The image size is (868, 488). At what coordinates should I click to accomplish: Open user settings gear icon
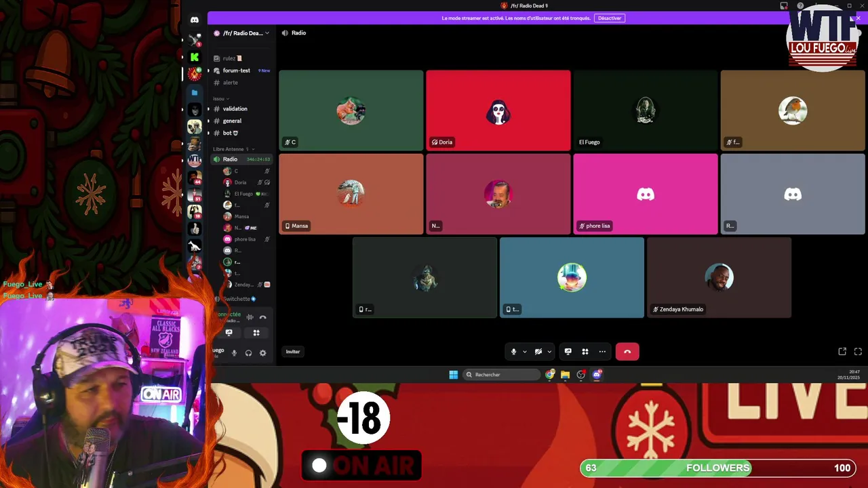click(x=263, y=352)
